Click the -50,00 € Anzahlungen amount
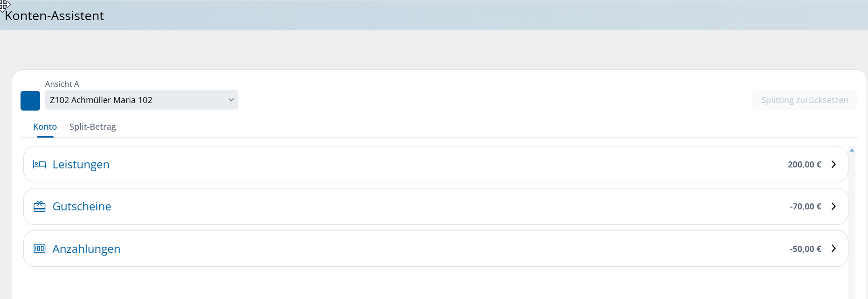 (x=806, y=249)
